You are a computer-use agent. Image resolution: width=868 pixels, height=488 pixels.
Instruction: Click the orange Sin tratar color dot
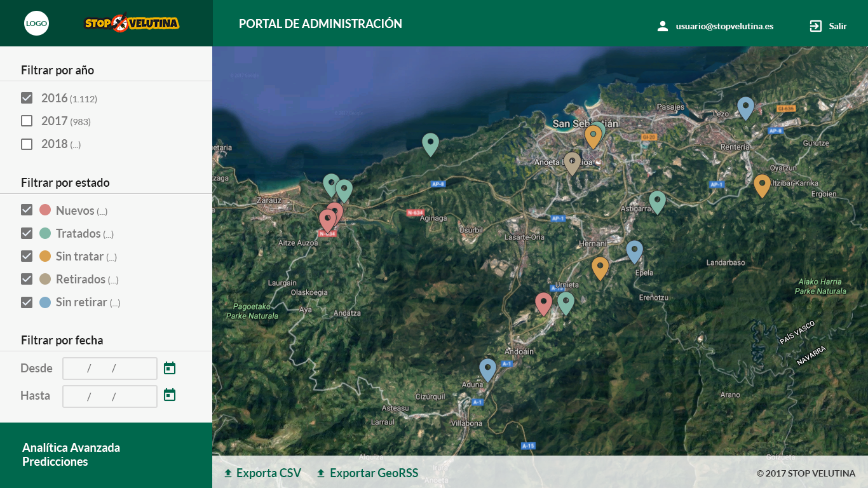pos(45,256)
